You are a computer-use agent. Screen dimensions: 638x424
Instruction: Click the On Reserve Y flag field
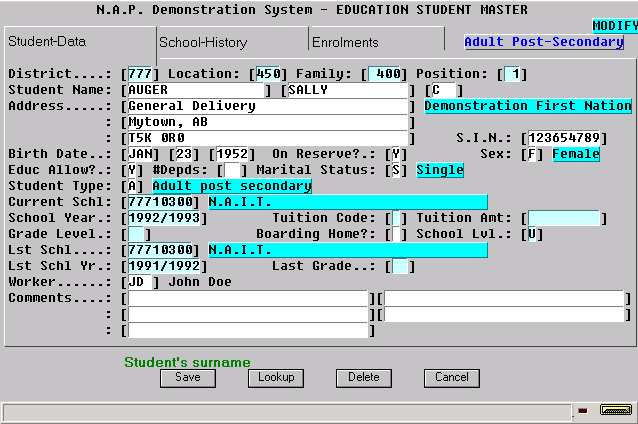pos(396,154)
